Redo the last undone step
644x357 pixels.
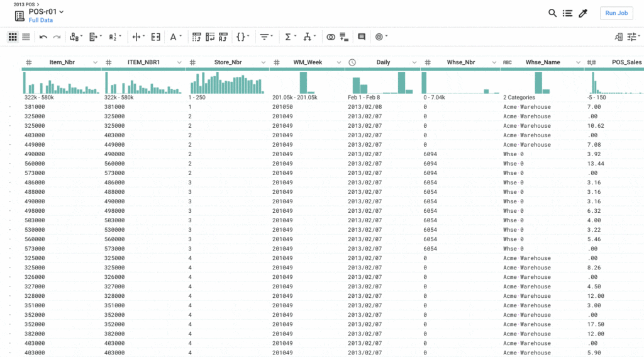(x=57, y=37)
